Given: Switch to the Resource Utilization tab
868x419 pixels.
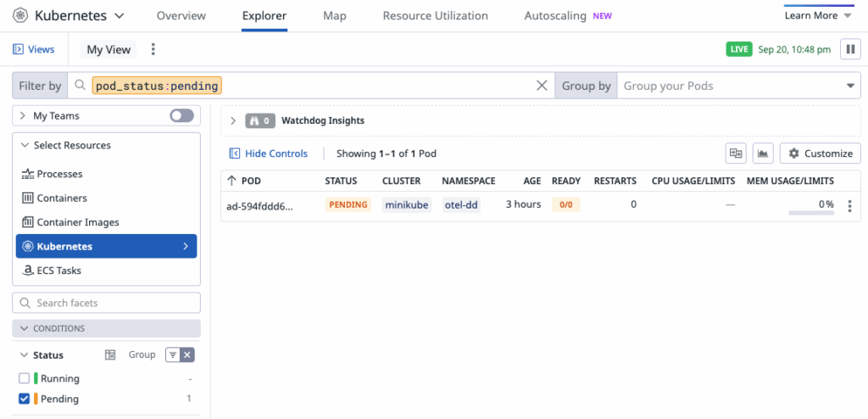Looking at the screenshot, I should pos(435,15).
